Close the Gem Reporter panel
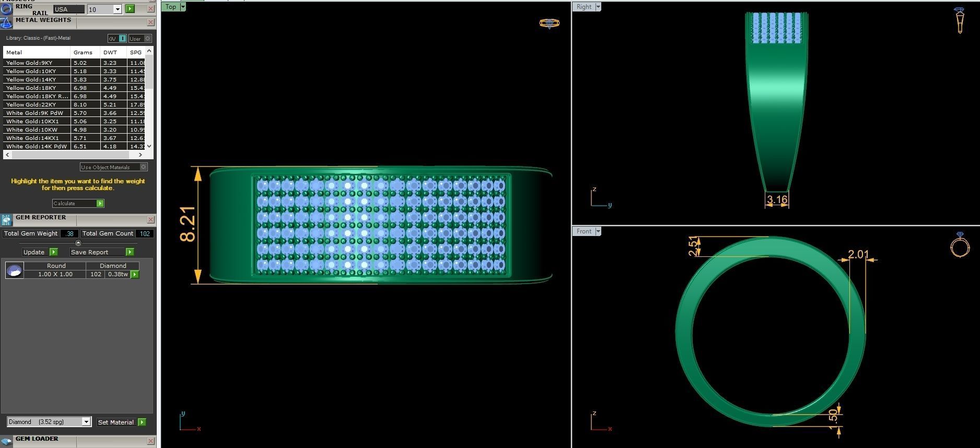 coord(150,220)
